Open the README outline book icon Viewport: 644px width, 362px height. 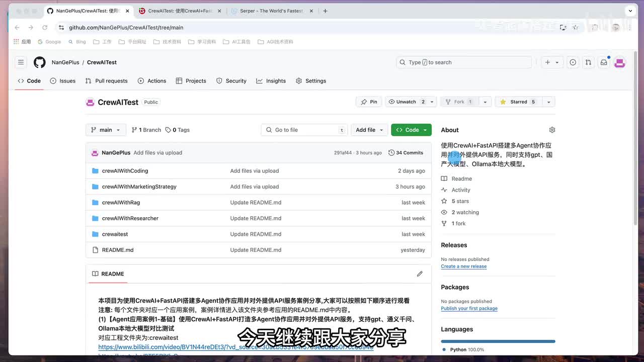coord(95,274)
